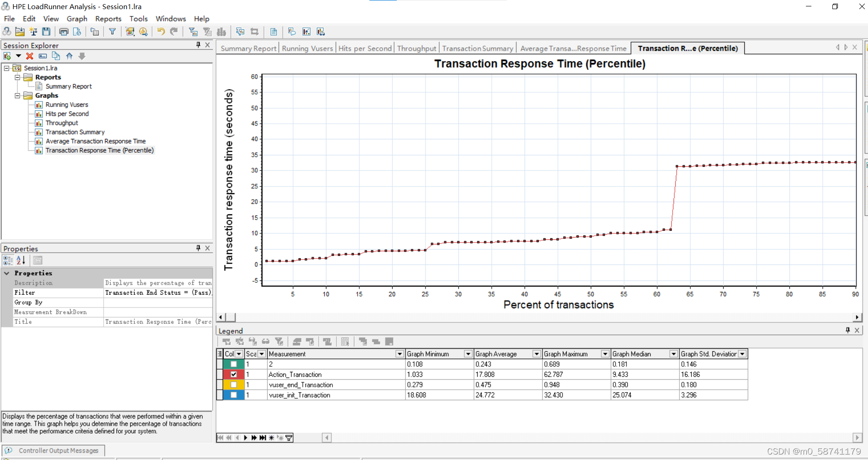Collapse the Reports folder node
868x460 pixels.
[x=17, y=77]
